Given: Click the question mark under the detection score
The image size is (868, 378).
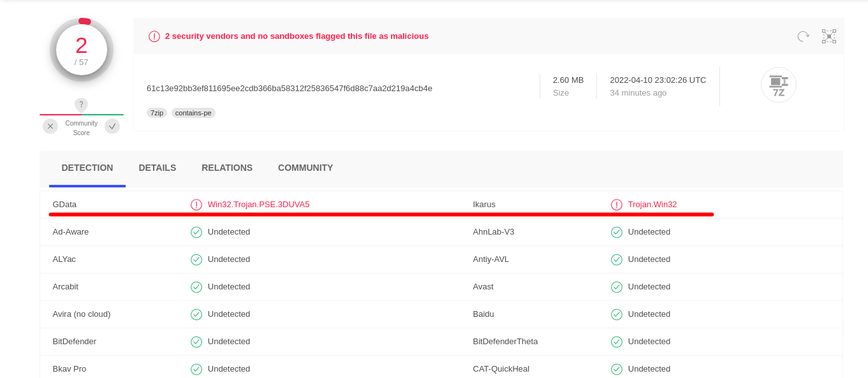Looking at the screenshot, I should [x=81, y=105].
